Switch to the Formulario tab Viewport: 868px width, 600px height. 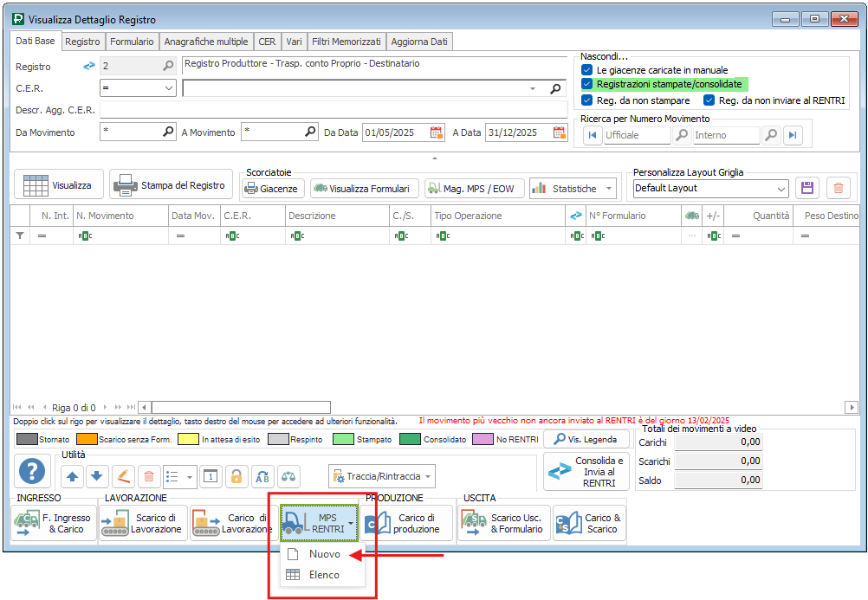pos(132,41)
